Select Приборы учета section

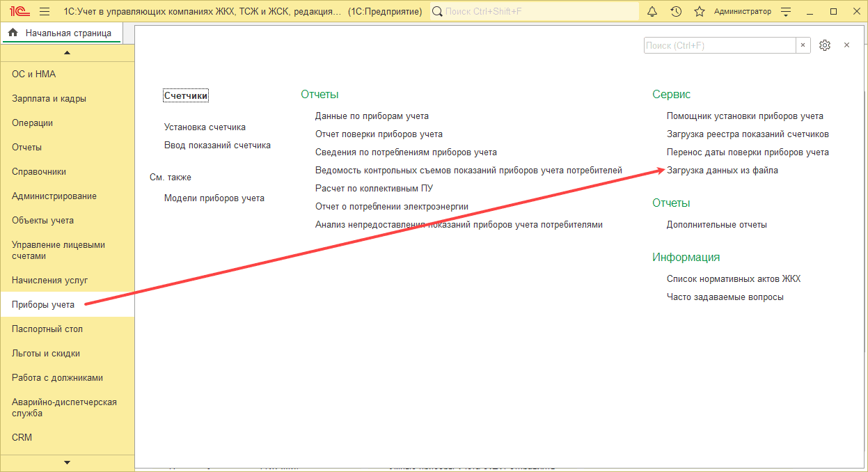pos(43,304)
